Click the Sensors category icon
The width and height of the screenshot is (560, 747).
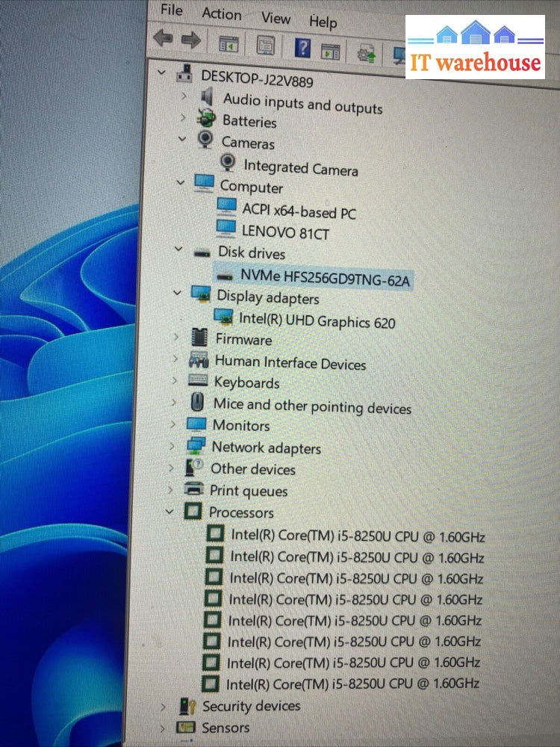point(186,727)
